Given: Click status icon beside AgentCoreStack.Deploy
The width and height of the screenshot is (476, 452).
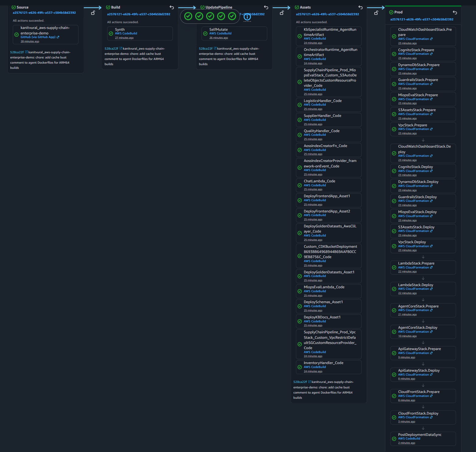Looking at the screenshot, I should pos(394,332).
